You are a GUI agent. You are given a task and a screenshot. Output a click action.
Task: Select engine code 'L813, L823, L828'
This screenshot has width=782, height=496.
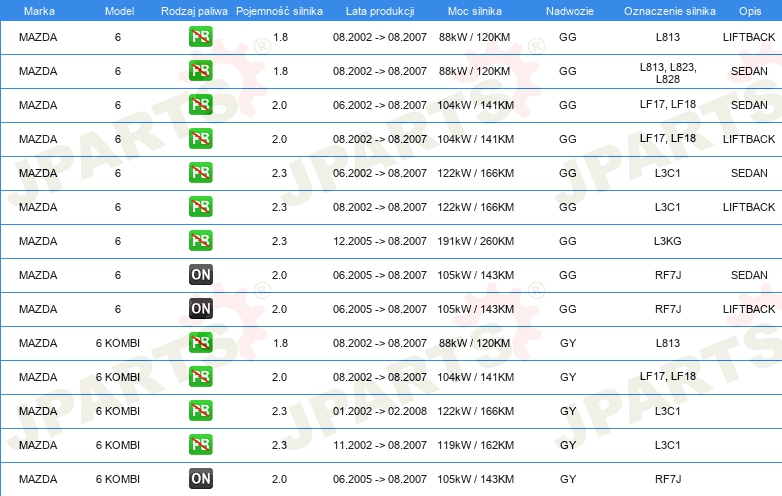tap(668, 73)
